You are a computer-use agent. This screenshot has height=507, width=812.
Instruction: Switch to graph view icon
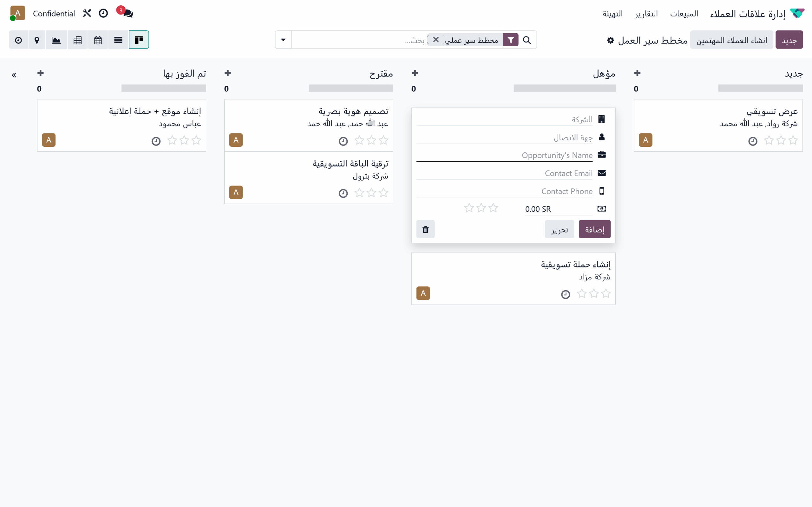[x=56, y=40]
